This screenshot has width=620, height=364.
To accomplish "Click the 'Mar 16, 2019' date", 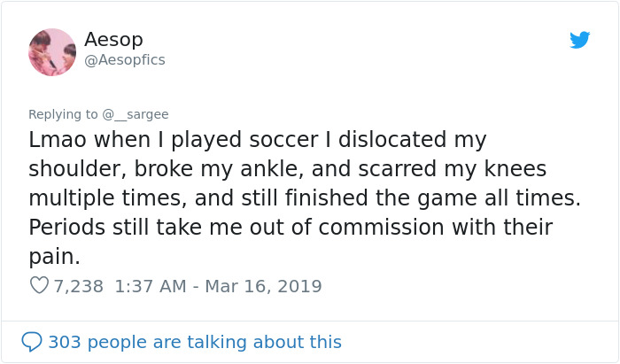I will (x=262, y=286).
